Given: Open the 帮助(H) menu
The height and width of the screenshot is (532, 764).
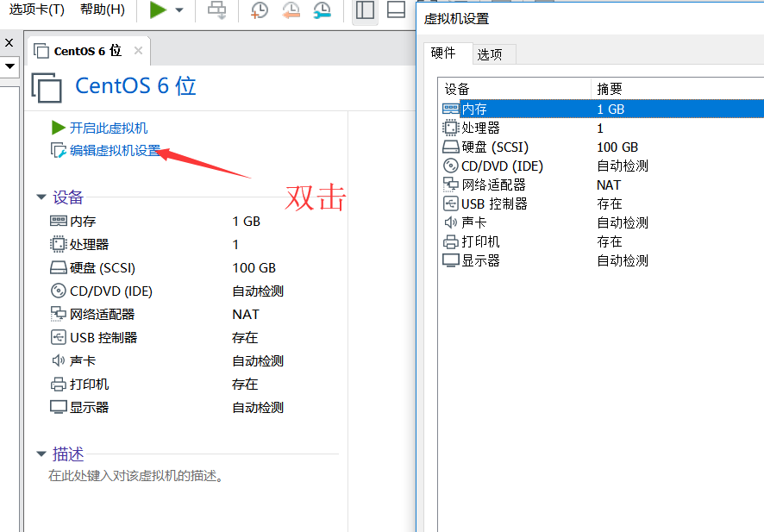Looking at the screenshot, I should tap(103, 9).
